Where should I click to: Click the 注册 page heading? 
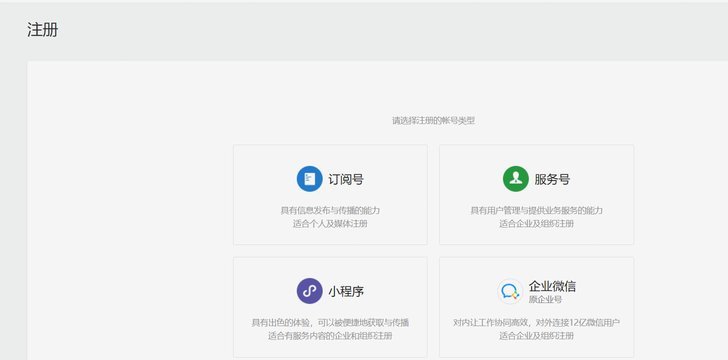point(42,30)
